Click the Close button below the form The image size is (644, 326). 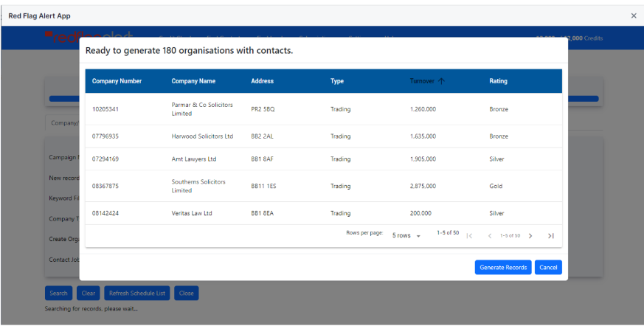click(186, 293)
